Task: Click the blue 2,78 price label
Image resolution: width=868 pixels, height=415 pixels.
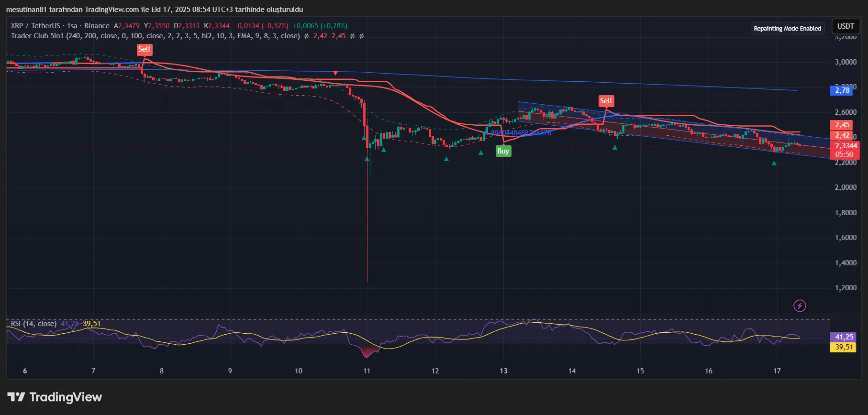Action: coord(842,90)
